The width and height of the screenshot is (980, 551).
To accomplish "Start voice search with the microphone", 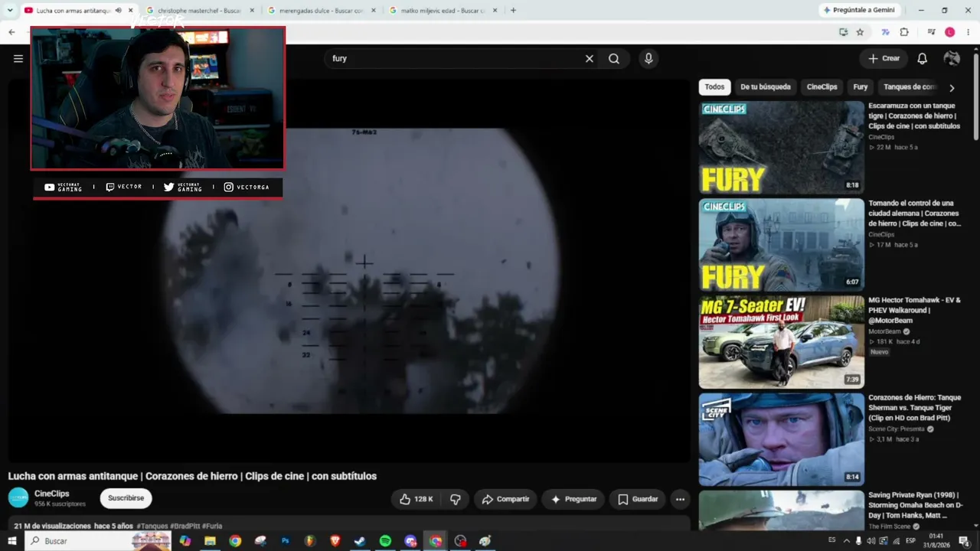I will [x=648, y=58].
